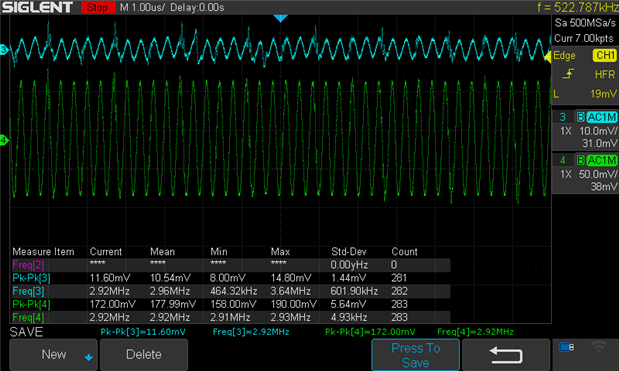Click the Freq[4]=2.92MHz status readout

pos(475,332)
